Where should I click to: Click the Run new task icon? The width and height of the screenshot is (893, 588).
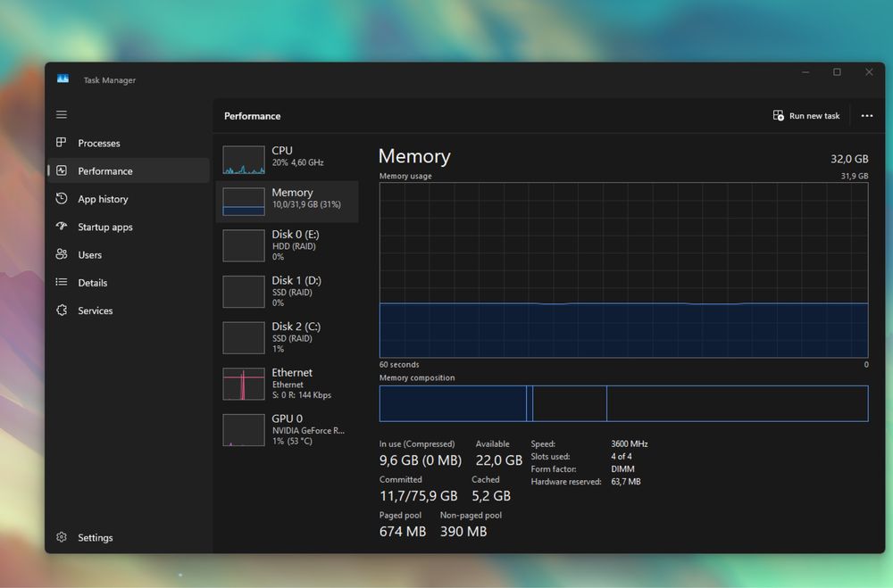(x=778, y=116)
